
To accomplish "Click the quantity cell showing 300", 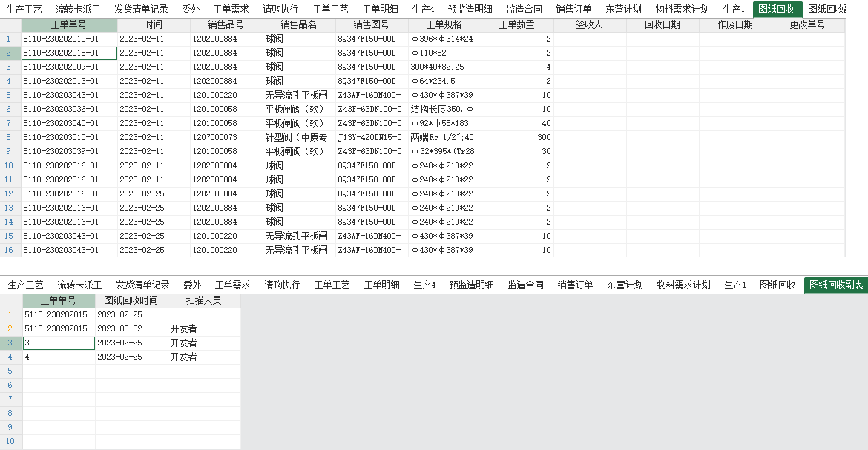I will [517, 137].
